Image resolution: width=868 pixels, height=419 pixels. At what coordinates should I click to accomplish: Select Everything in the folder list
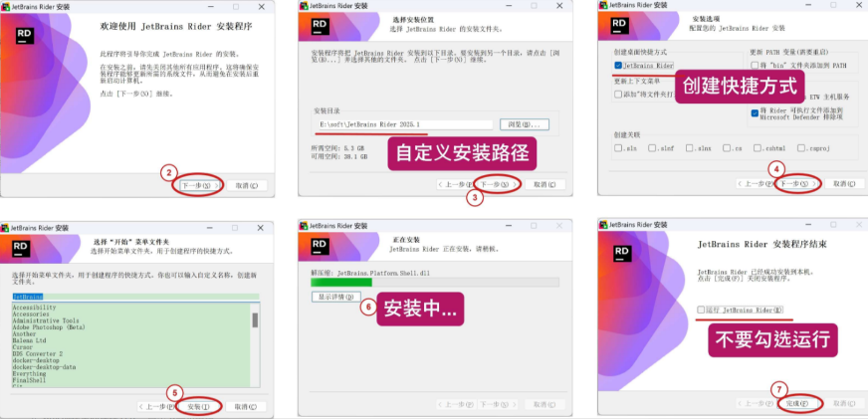coord(29,373)
